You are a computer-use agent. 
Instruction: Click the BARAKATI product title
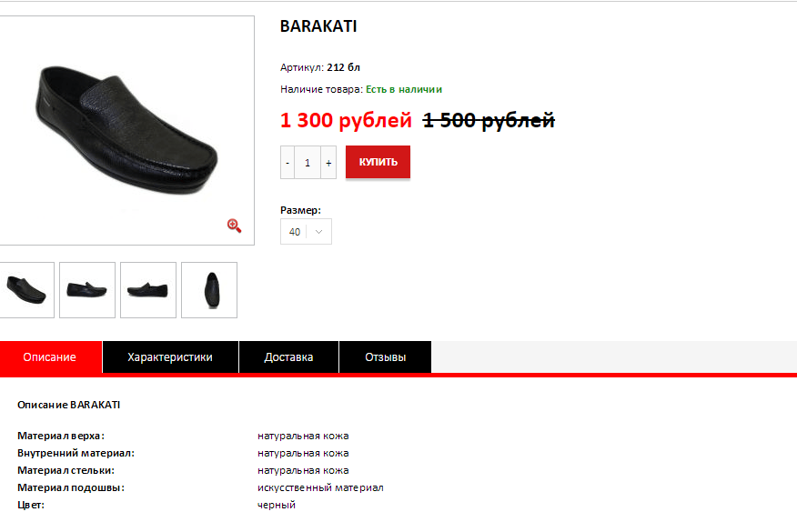(x=318, y=26)
